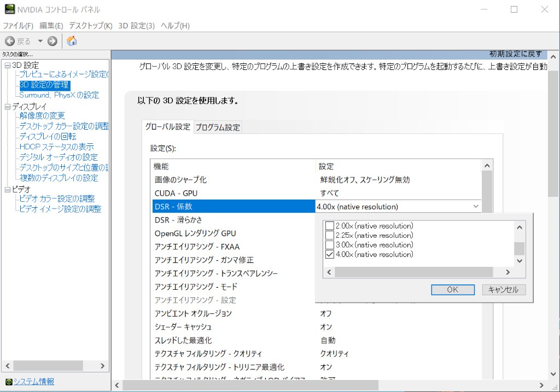Image resolution: width=560 pixels, height=392 pixels.
Task: Click the Home icon in toolbar
Action: pyautogui.click(x=72, y=41)
